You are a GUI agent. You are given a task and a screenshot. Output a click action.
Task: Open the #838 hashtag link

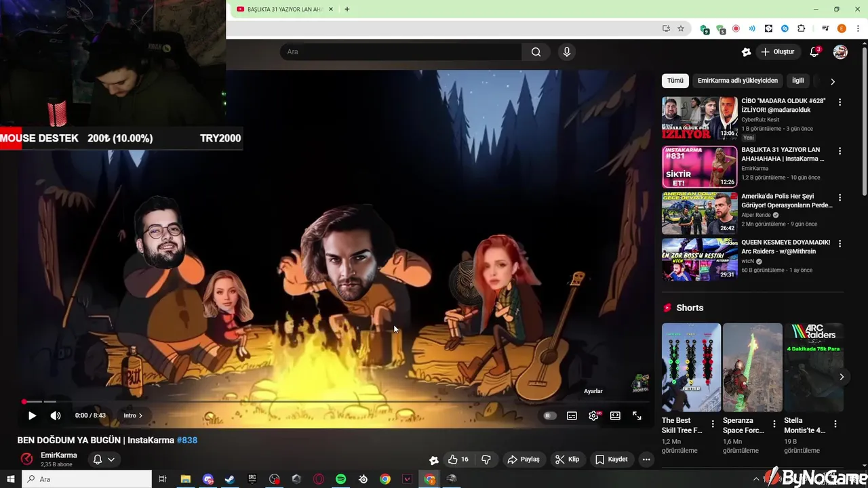187,440
